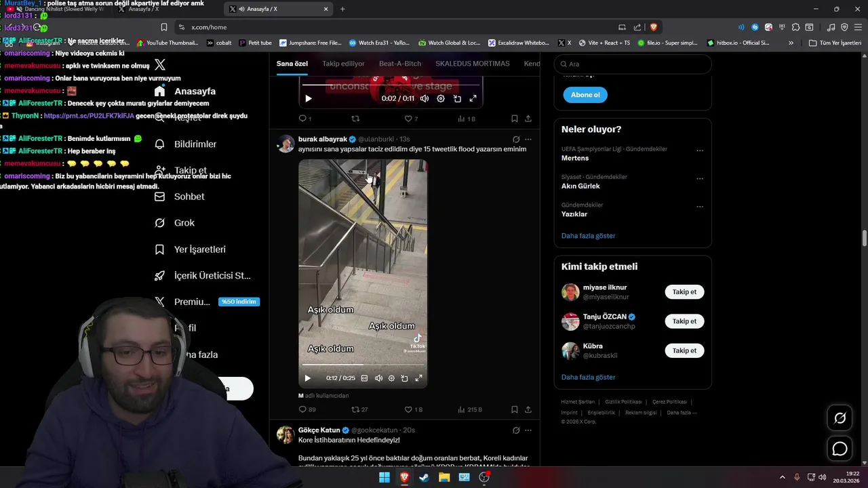Open the YouTube Thumbnail bookmark
The width and height of the screenshot is (868, 488).
point(167,43)
